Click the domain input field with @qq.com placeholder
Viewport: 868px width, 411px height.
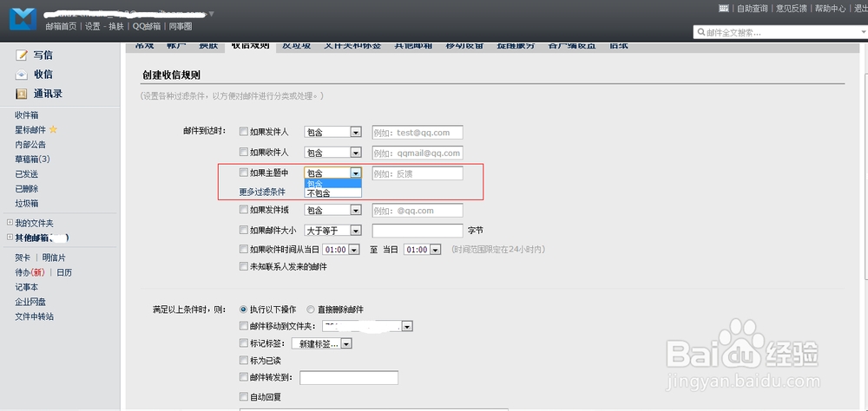click(418, 211)
